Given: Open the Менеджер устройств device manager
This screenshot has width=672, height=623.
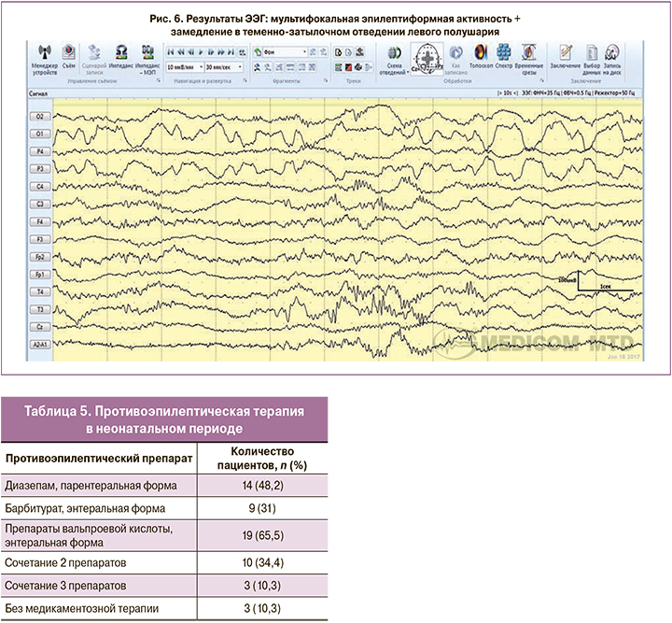Looking at the screenshot, I should (42, 54).
